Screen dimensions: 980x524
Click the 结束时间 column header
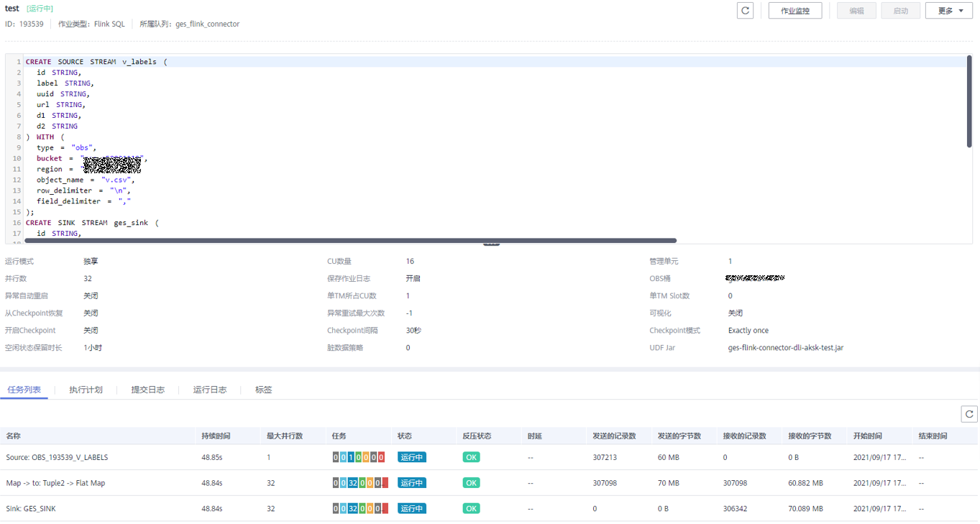(x=933, y=436)
